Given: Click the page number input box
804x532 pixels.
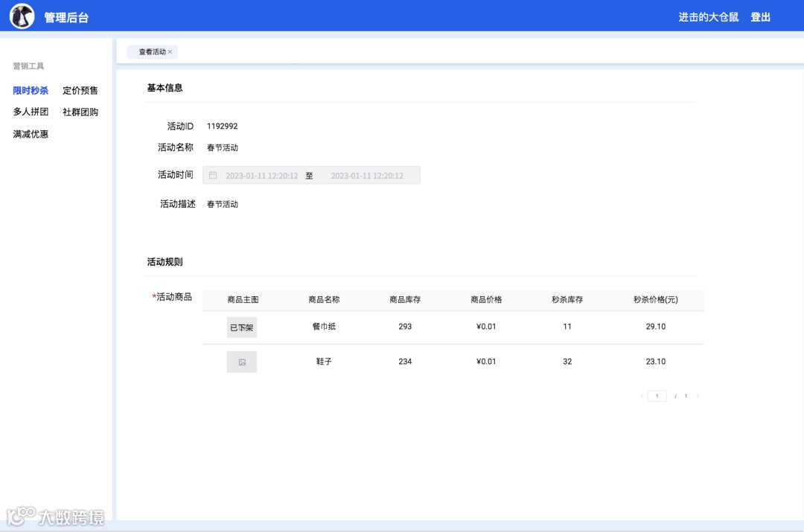Looking at the screenshot, I should pyautogui.click(x=657, y=396).
